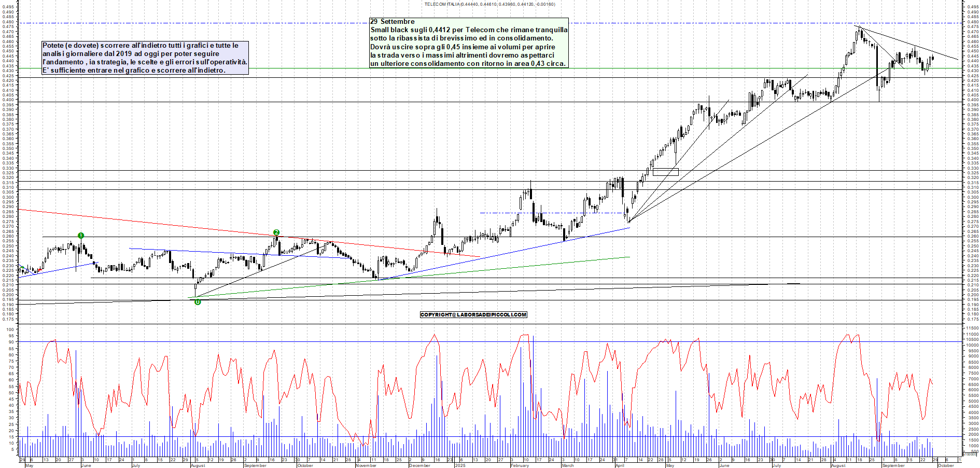980x468 pixels.
Task: Click the February label on the time axis
Action: [520, 465]
